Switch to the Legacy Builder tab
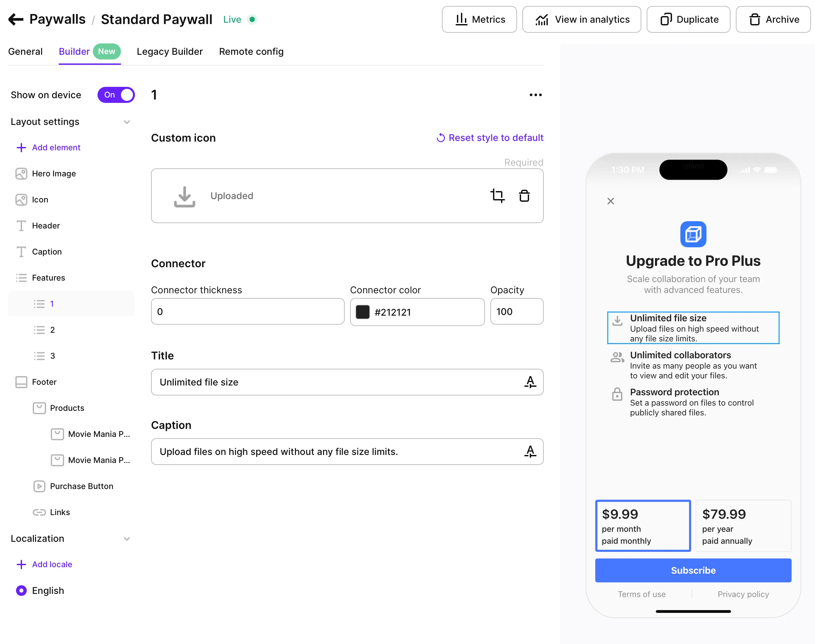The image size is (815, 644). point(170,52)
